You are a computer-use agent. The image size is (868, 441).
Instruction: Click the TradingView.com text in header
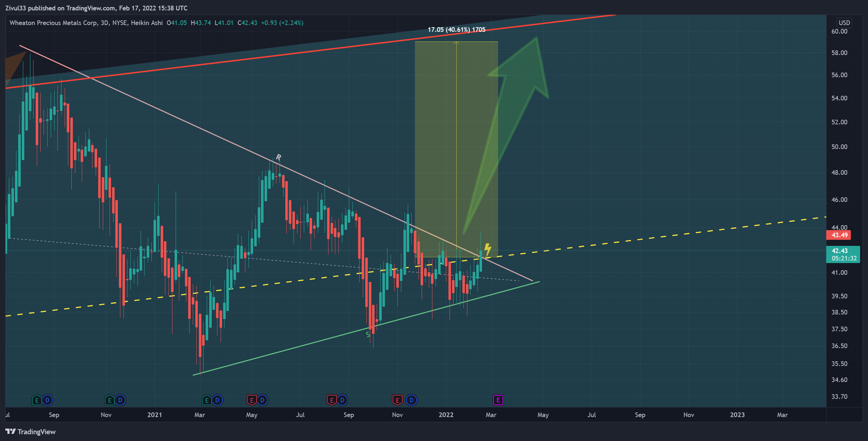click(91, 8)
